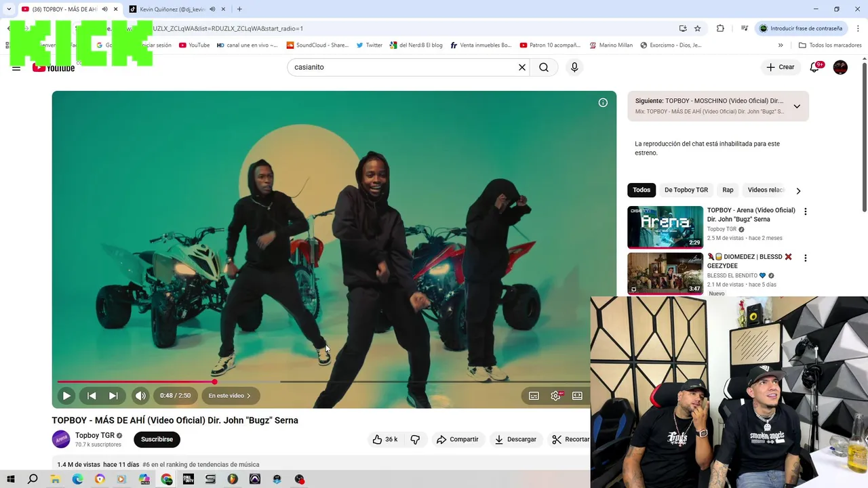
Task: Bookmark this page with the star icon
Action: pyautogui.click(x=697, y=28)
